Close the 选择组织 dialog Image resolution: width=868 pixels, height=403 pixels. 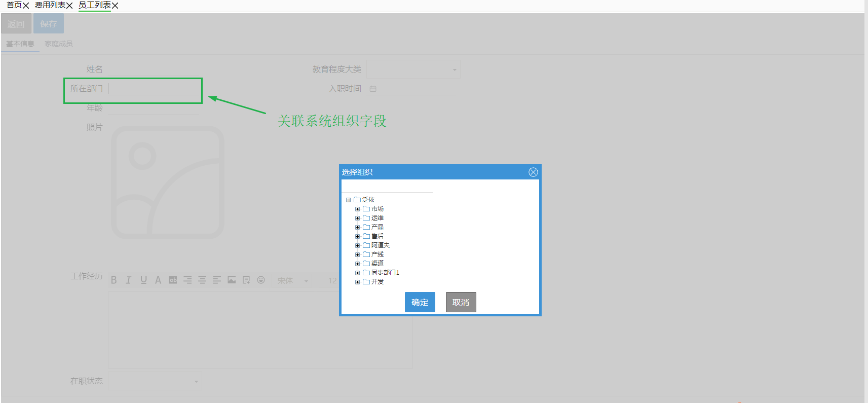click(x=533, y=172)
